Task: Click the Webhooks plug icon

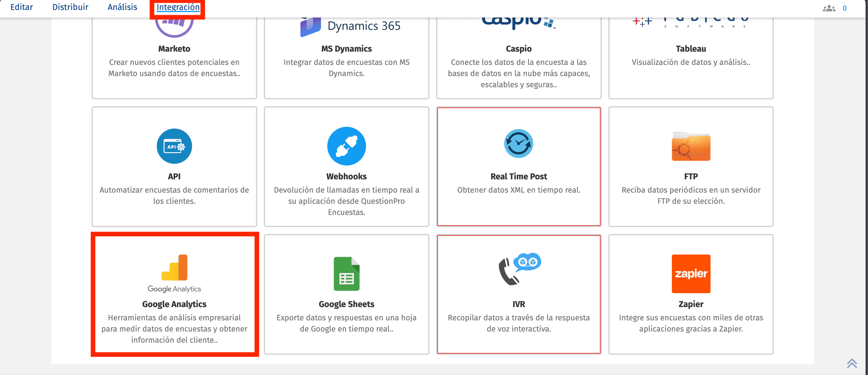Action: pyautogui.click(x=346, y=146)
